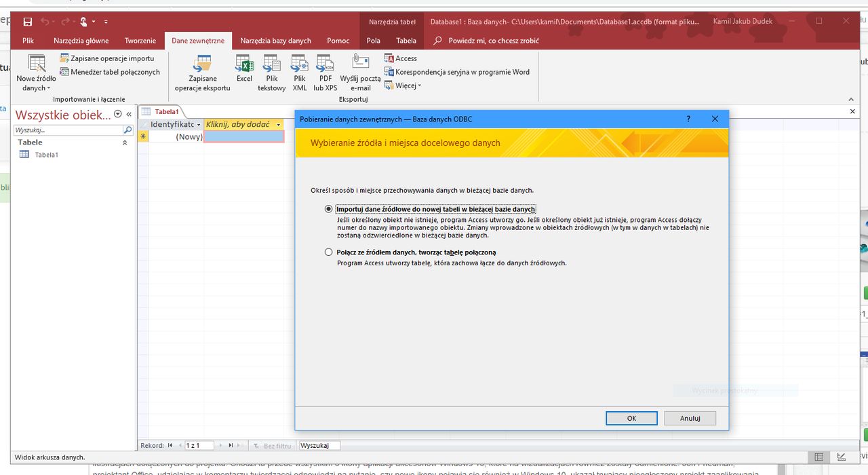868x475 pixels.
Task: Click Anuluj in the ODBC dialog
Action: point(690,418)
